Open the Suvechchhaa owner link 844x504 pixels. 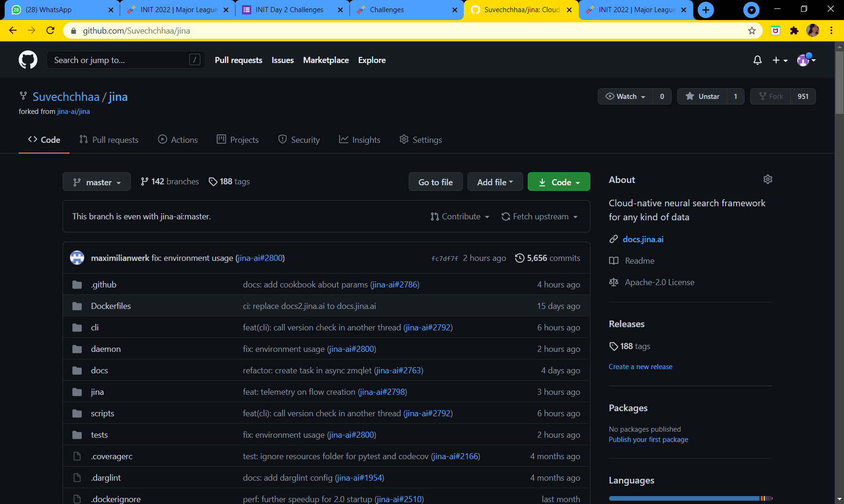[66, 97]
